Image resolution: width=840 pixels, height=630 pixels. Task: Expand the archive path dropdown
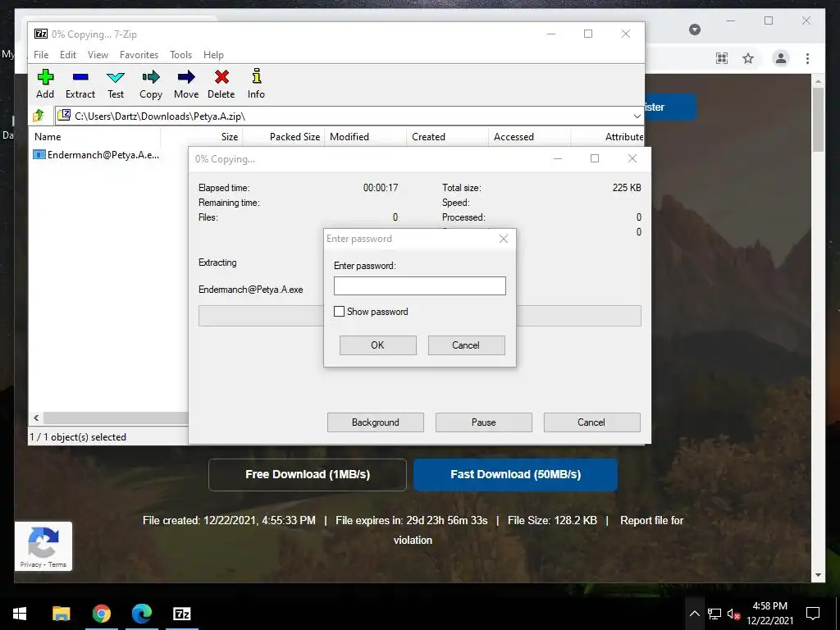(637, 116)
